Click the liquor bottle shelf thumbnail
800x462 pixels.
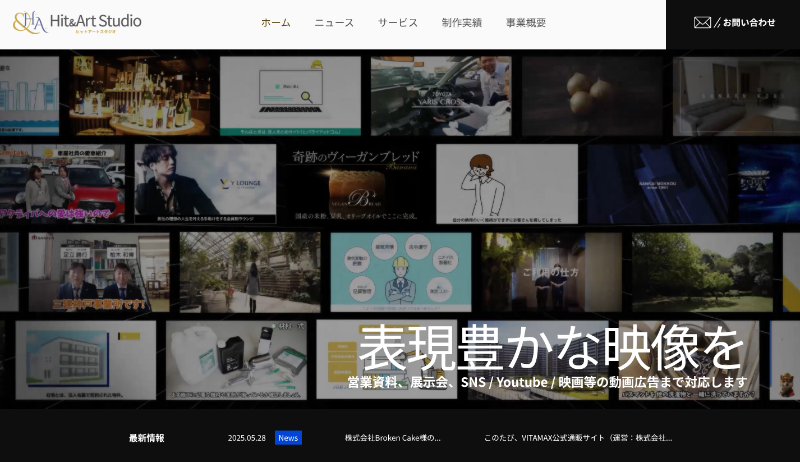pos(140,95)
